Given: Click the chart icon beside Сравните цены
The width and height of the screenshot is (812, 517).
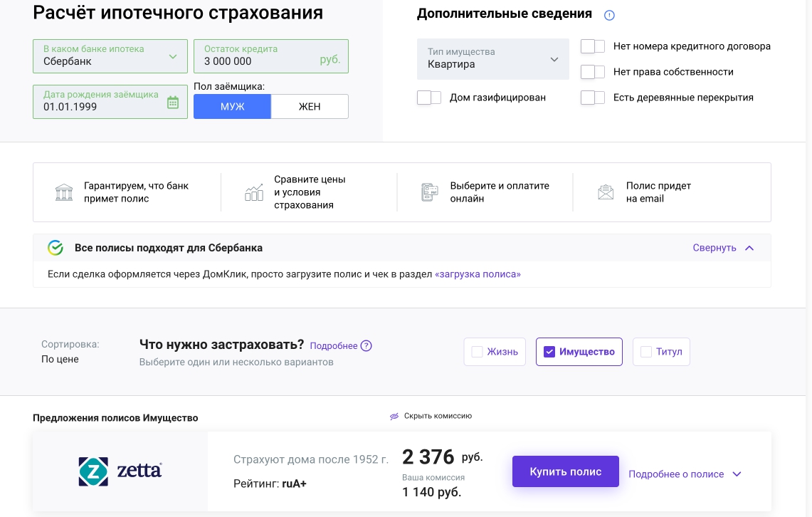Looking at the screenshot, I should coord(254,192).
